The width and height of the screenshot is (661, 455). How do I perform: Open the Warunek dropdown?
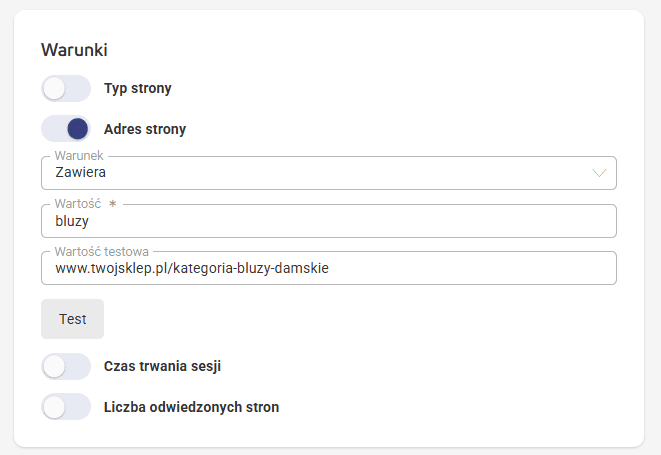tap(329, 173)
